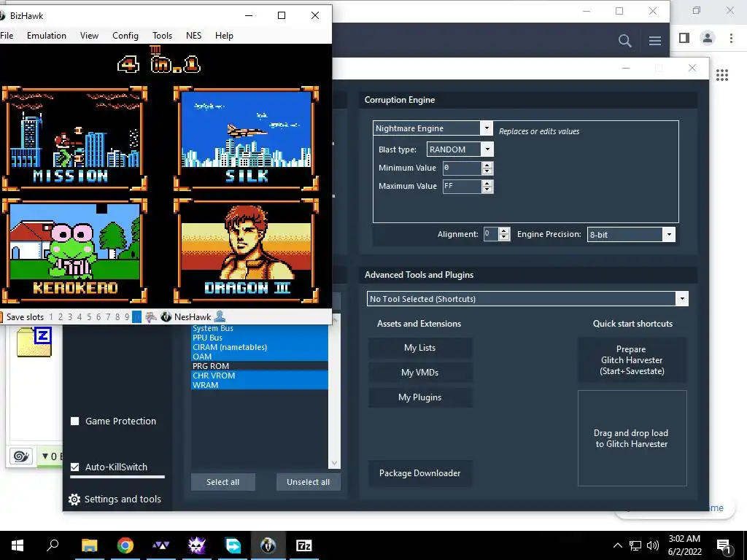Viewport: 747px width, 560px height.
Task: Click the Drag and drop load area
Action: pos(632,438)
